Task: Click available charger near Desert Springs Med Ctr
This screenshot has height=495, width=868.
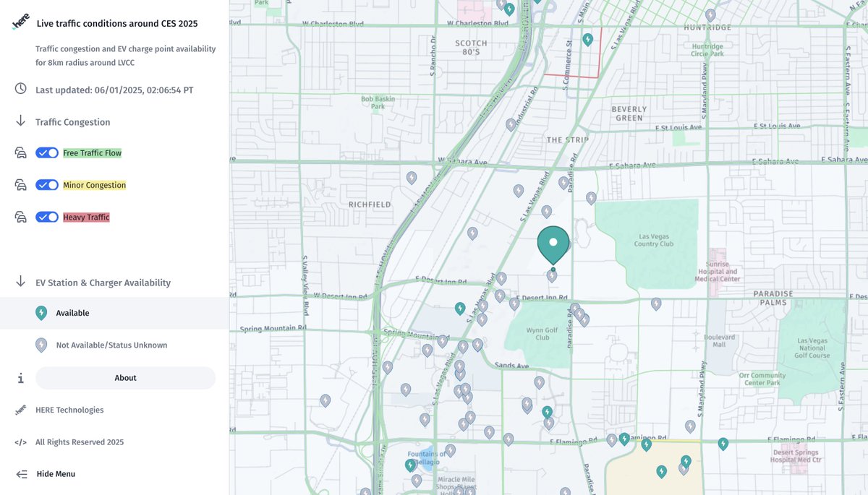Action: coord(723,444)
